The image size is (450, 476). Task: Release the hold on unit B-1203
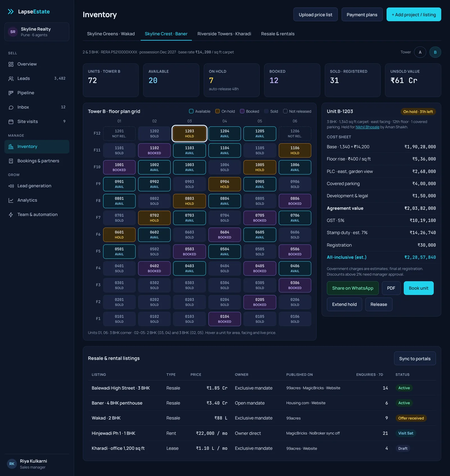point(379,304)
